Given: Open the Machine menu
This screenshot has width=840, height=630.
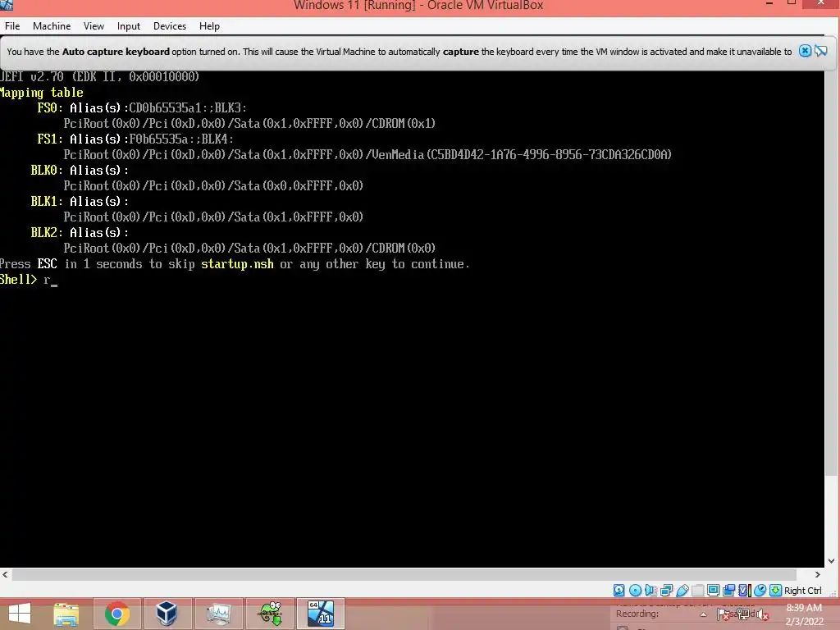Looking at the screenshot, I should click(x=52, y=25).
